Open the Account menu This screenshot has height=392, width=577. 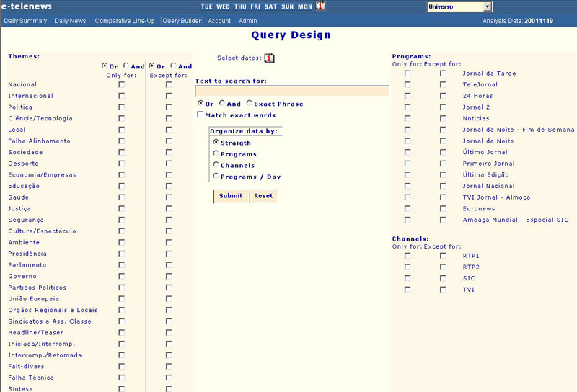click(219, 21)
